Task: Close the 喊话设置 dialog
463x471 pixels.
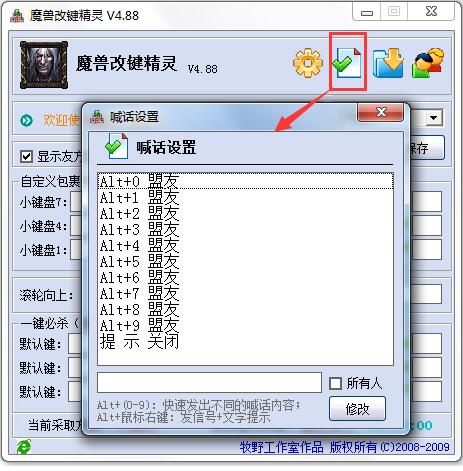Action: coord(380,112)
